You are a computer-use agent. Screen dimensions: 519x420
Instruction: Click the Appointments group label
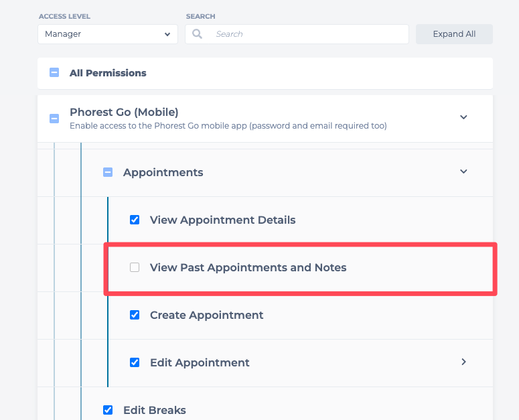163,172
